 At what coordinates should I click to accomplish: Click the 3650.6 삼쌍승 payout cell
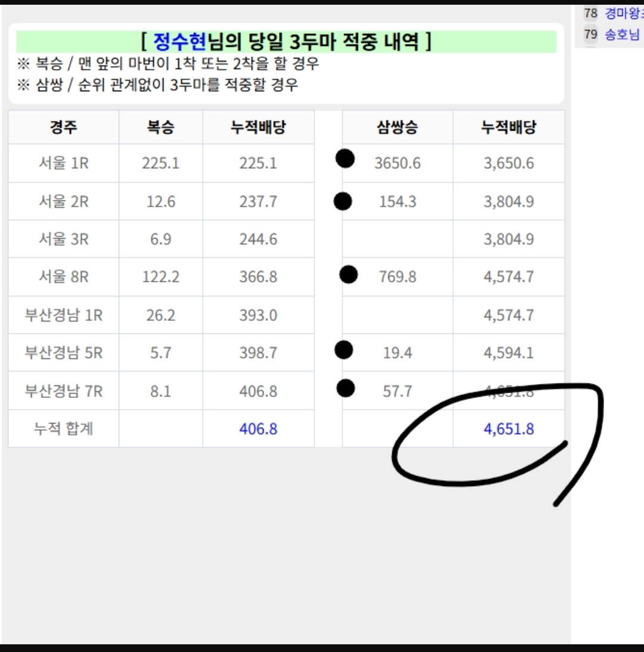[x=397, y=163]
